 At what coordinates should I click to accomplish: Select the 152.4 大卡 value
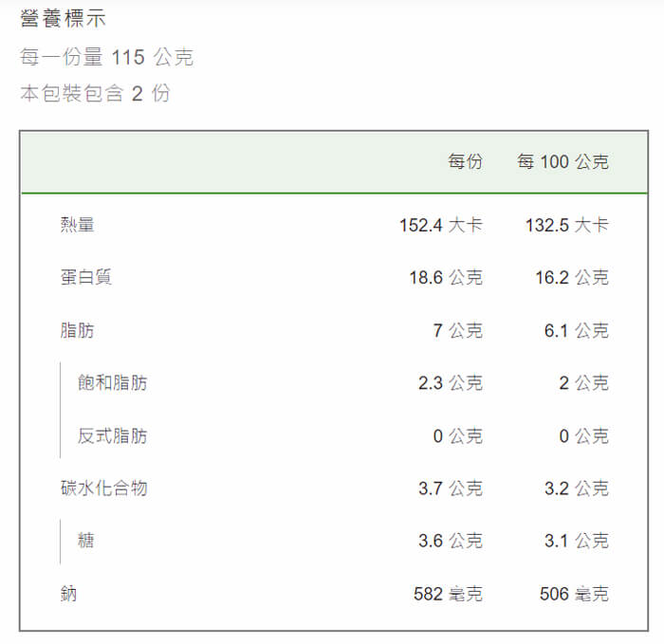click(x=441, y=225)
